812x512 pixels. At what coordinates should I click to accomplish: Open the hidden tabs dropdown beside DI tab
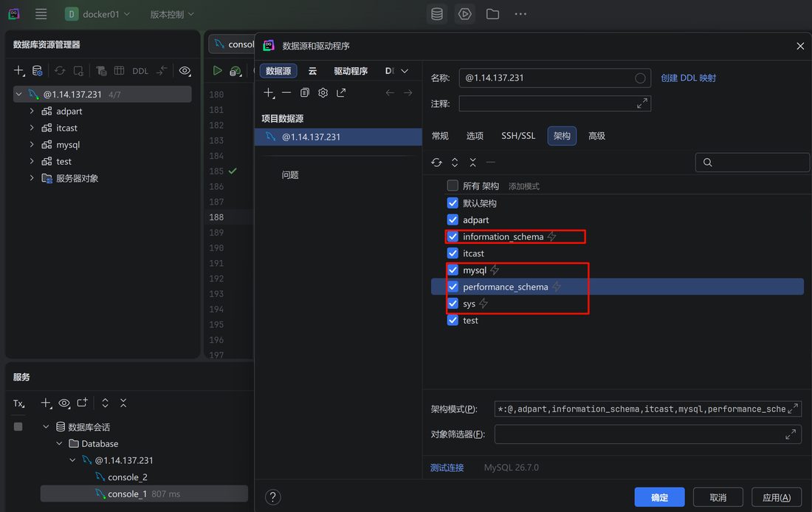click(405, 71)
